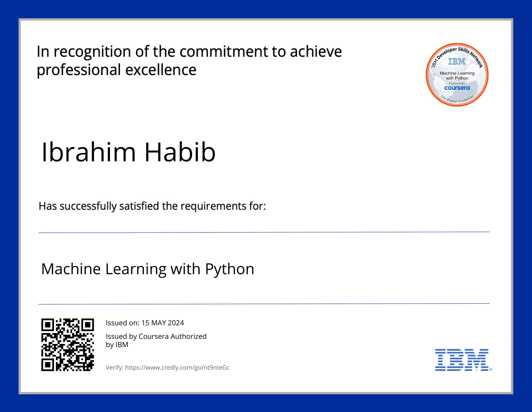Click the coursera logo inside the badge
532x412 pixels.
point(457,88)
